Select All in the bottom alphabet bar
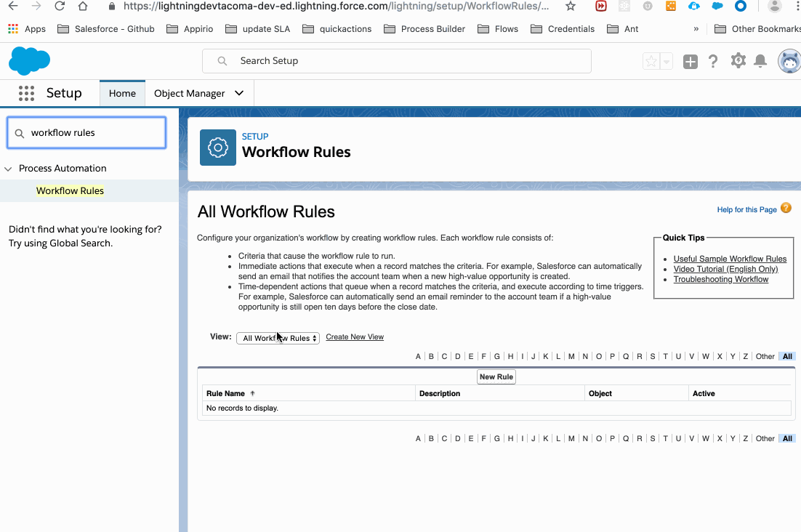 pos(787,438)
